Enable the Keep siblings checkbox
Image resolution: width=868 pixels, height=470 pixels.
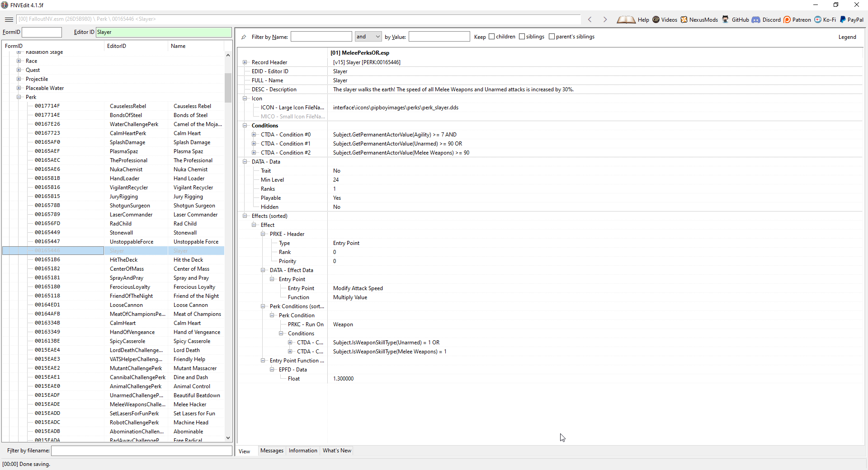tap(522, 37)
